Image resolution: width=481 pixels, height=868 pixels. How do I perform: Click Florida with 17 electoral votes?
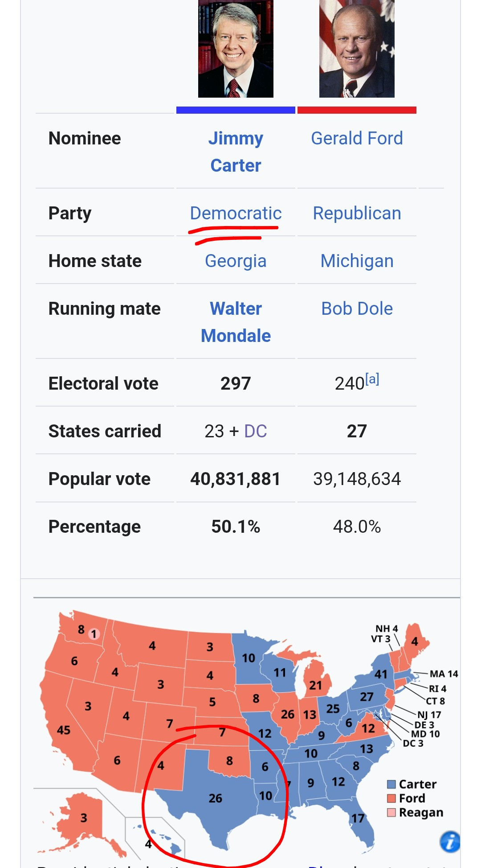pos(358,818)
